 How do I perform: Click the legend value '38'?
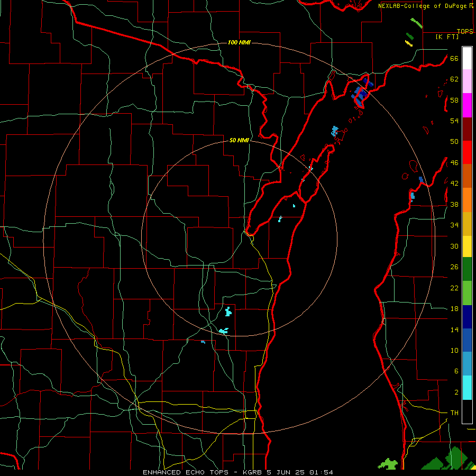[x=454, y=204]
